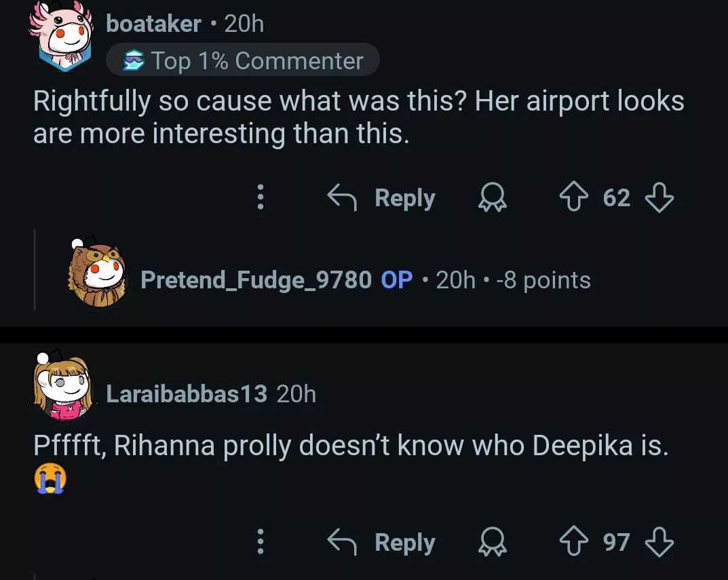Tap the Top 1% Commenter badge
The height and width of the screenshot is (580, 728).
tap(242, 61)
